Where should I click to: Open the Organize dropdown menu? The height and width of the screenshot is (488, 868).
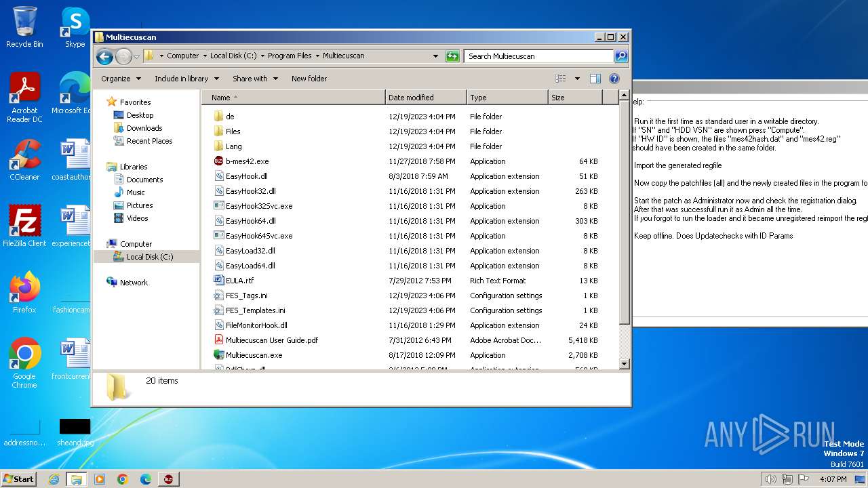tap(121, 79)
